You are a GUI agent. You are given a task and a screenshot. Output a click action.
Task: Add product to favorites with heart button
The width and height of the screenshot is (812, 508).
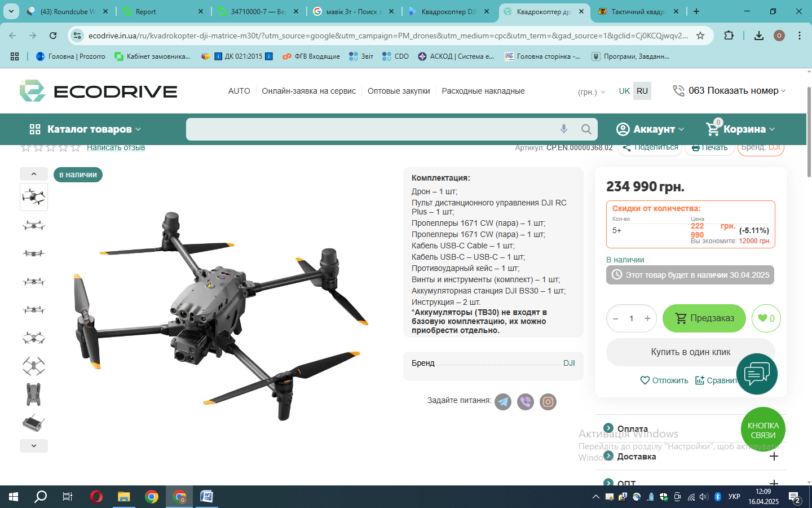(x=766, y=318)
